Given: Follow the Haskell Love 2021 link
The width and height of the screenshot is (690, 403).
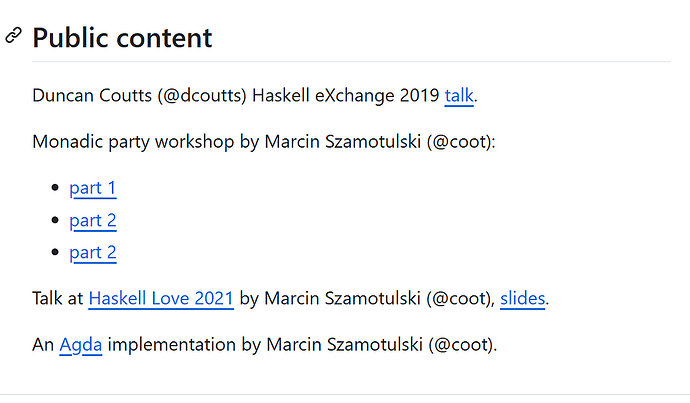Looking at the screenshot, I should (x=161, y=298).
